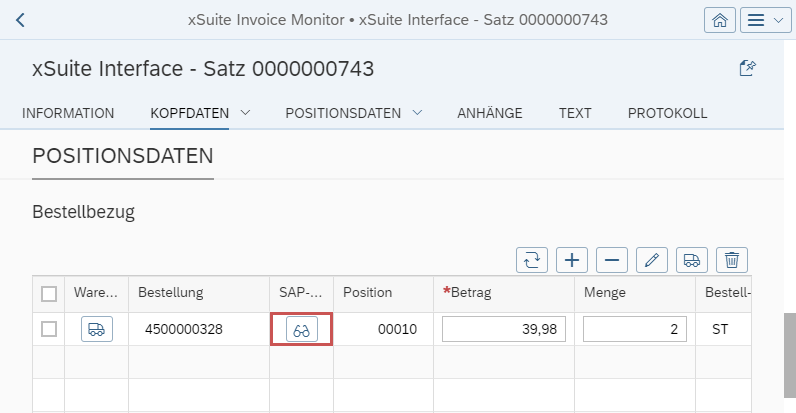Screen dimensions: 796x413
Task: Click the Ware... column header
Action: [95, 293]
